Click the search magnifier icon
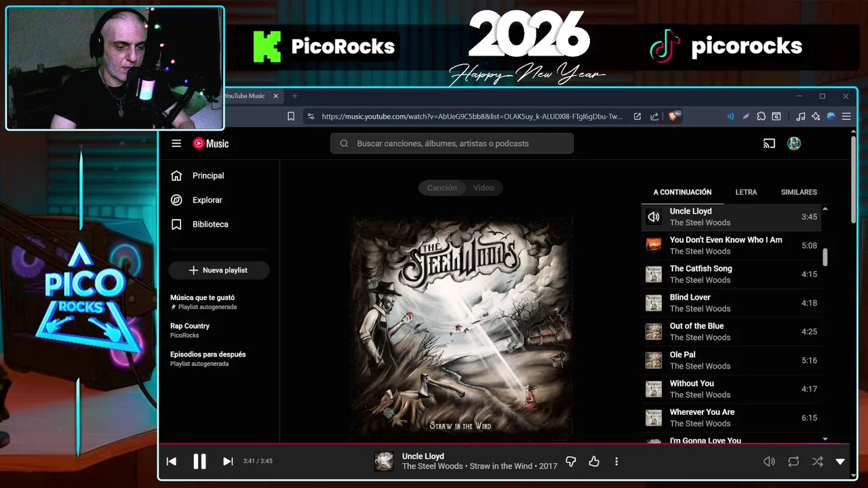Viewport: 868px width, 488px height. coord(344,143)
